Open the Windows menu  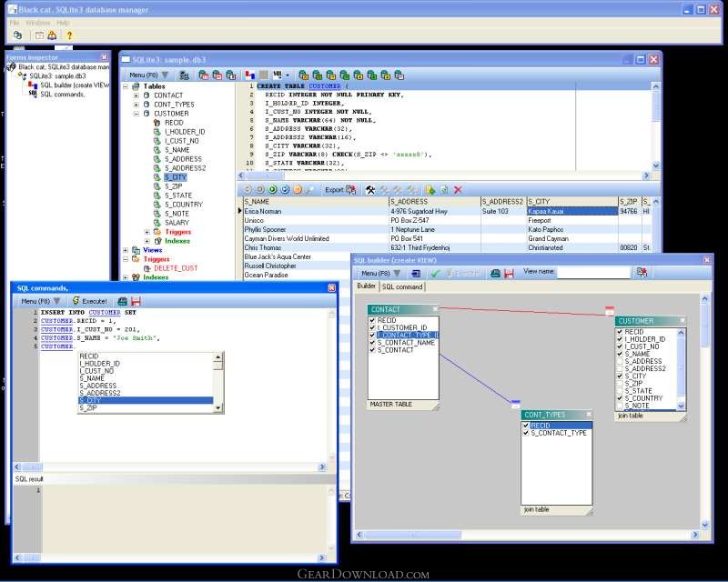point(37,22)
